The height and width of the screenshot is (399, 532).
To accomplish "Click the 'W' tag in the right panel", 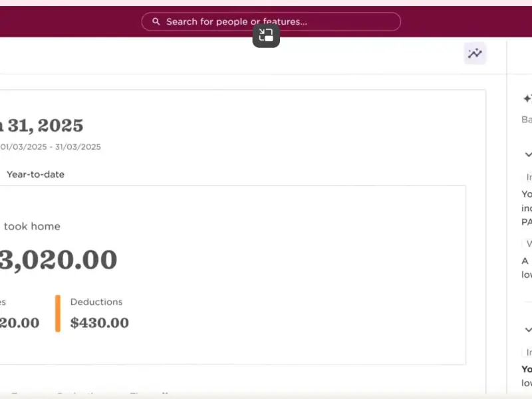I will [528, 244].
